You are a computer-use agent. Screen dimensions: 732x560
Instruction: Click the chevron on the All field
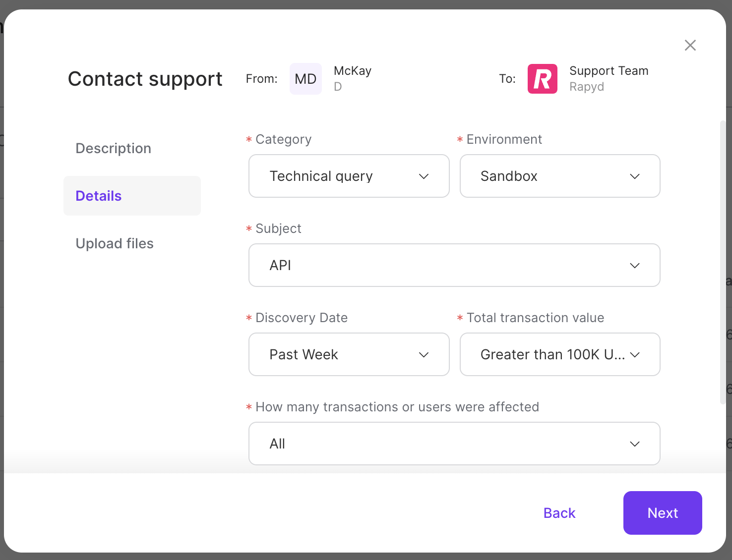pyautogui.click(x=635, y=444)
